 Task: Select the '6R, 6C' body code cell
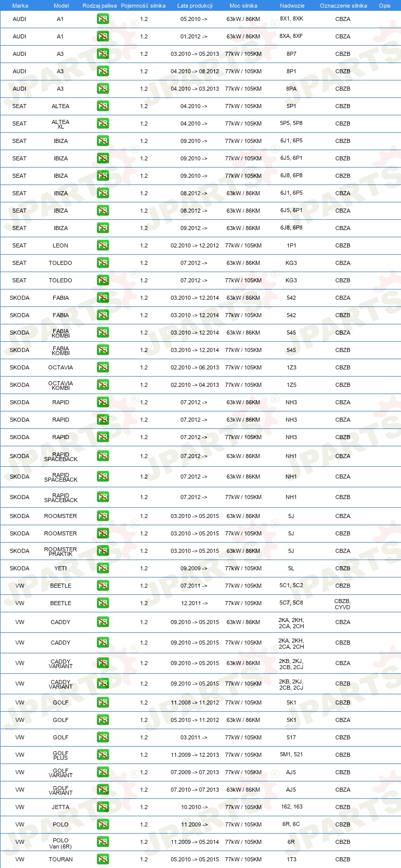[291, 824]
